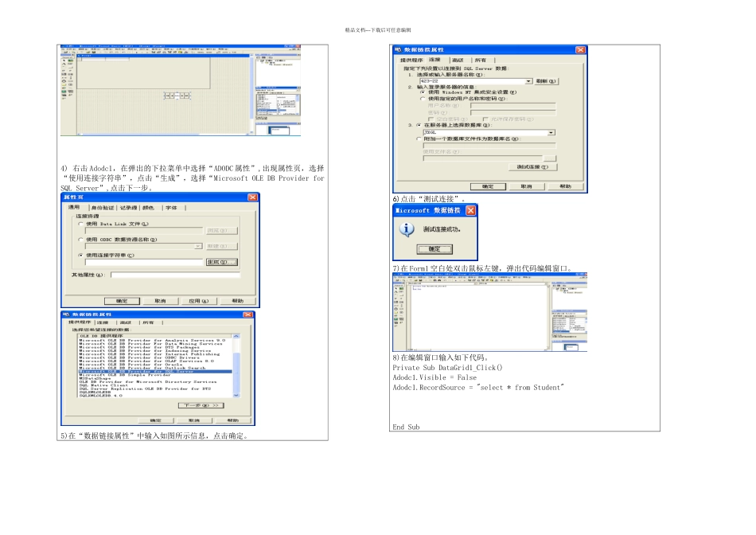Switch to 记录源 tab in 属性页

click(128, 208)
